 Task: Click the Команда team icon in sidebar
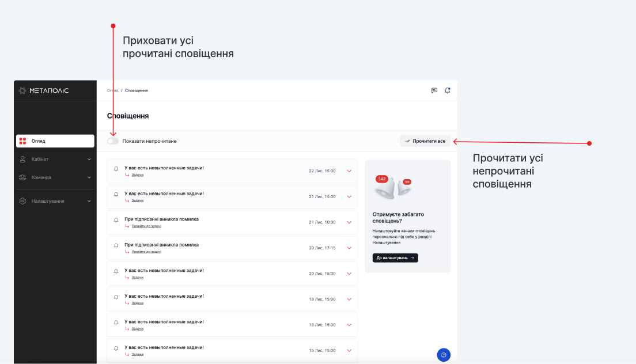22,177
